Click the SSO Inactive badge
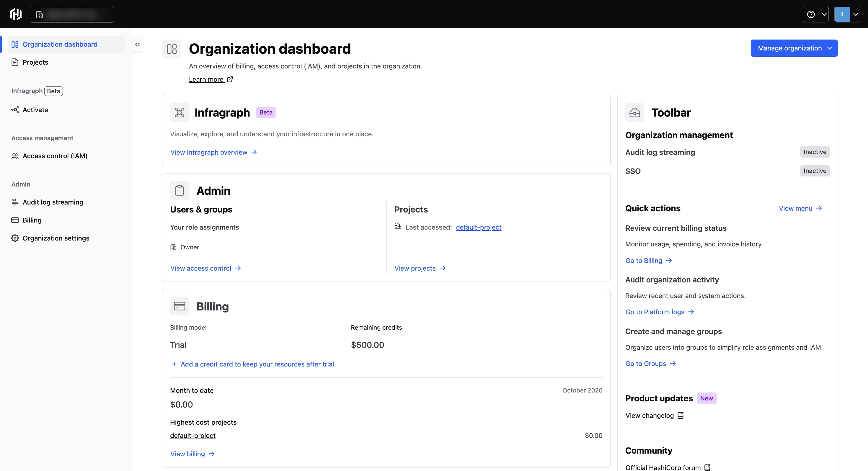 pos(815,171)
